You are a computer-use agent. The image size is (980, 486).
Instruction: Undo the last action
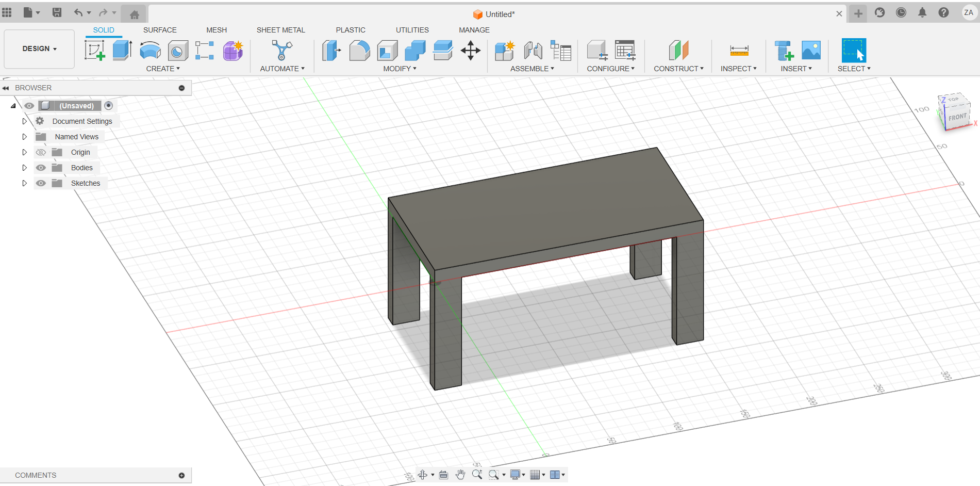point(78,12)
